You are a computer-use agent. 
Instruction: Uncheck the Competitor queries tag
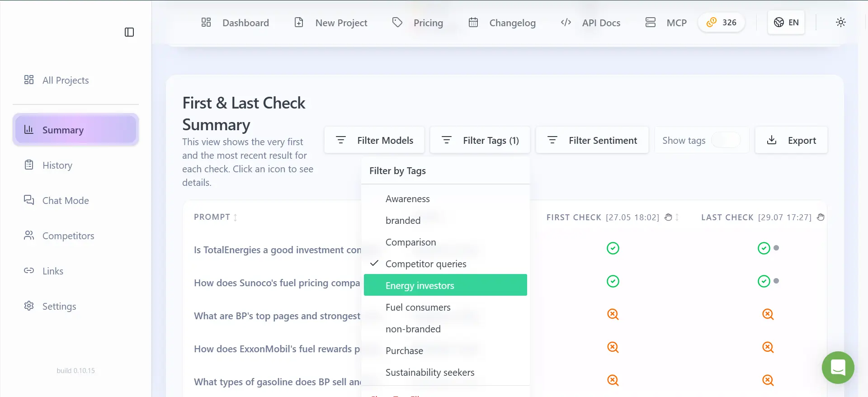(x=445, y=264)
